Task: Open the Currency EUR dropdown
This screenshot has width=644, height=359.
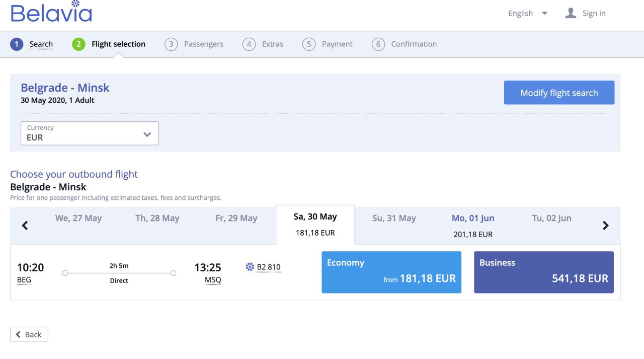Action: point(90,133)
